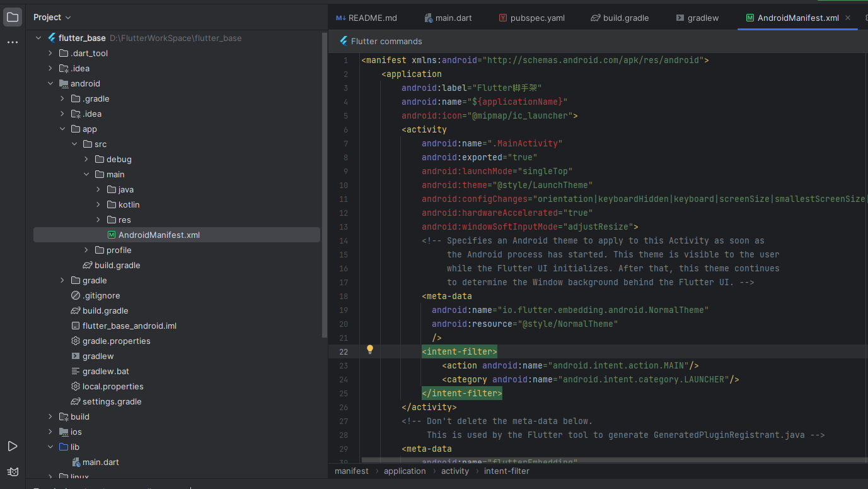Select the java folder row
The width and height of the screenshot is (868, 489).
coord(176,189)
